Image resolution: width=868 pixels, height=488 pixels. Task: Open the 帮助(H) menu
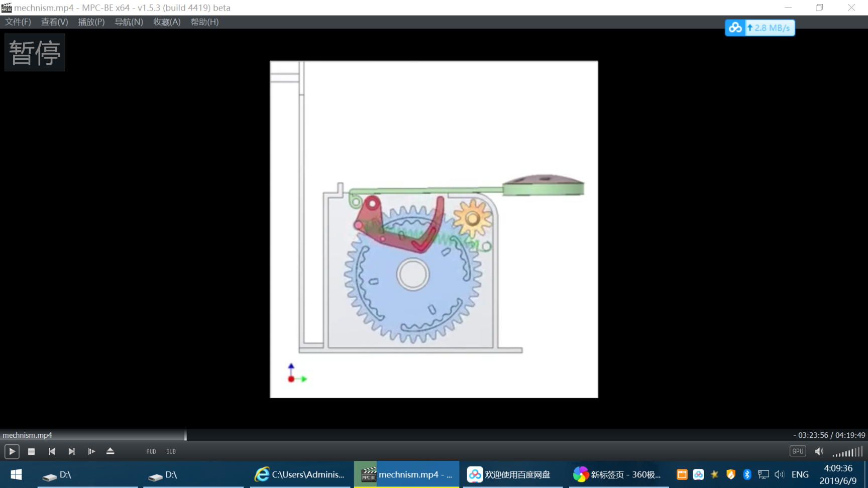[x=204, y=22]
